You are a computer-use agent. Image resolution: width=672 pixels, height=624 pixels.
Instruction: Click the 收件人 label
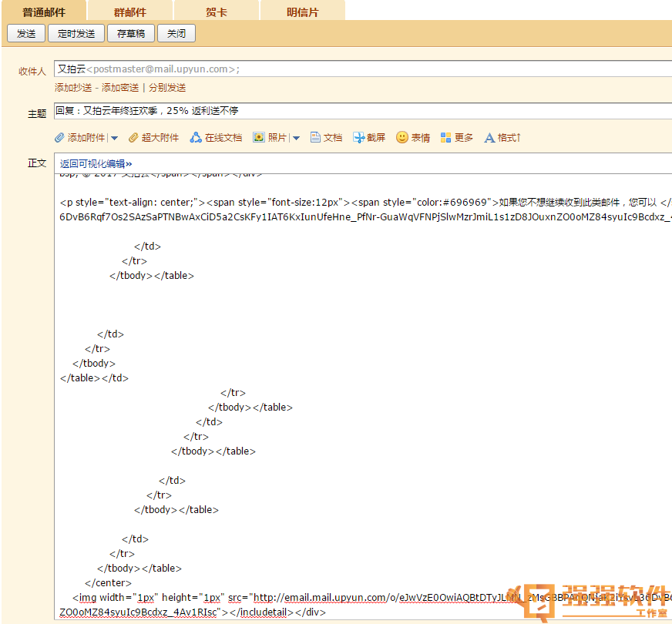click(32, 71)
